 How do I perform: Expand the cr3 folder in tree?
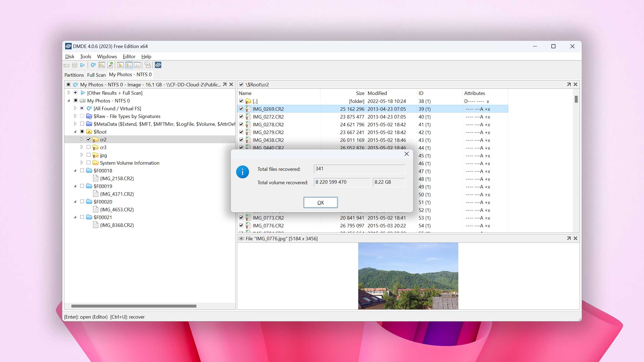pyautogui.click(x=81, y=147)
